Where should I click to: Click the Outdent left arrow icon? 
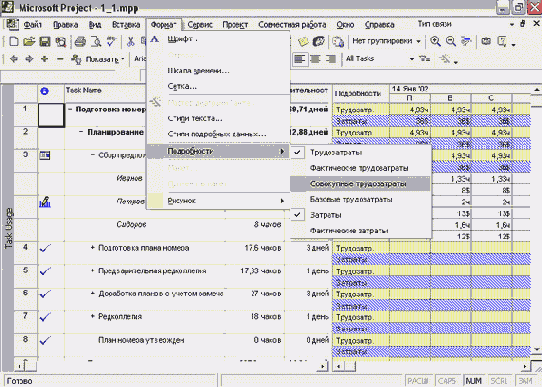coord(14,59)
